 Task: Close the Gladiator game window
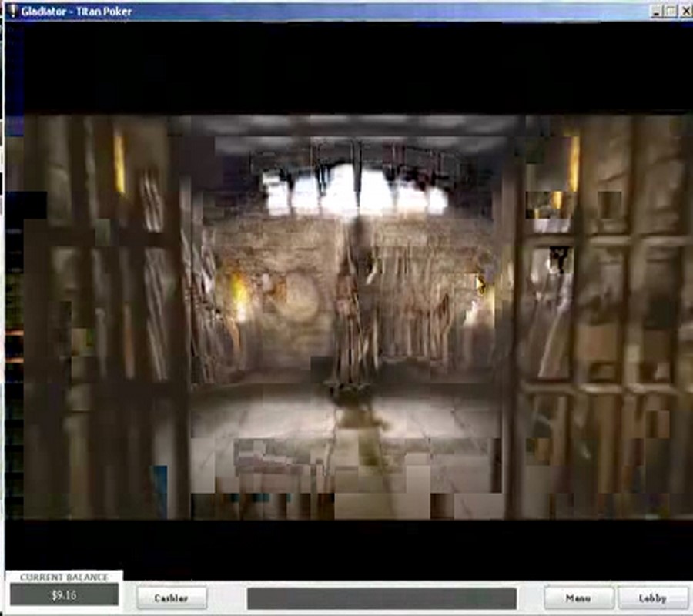tap(684, 11)
